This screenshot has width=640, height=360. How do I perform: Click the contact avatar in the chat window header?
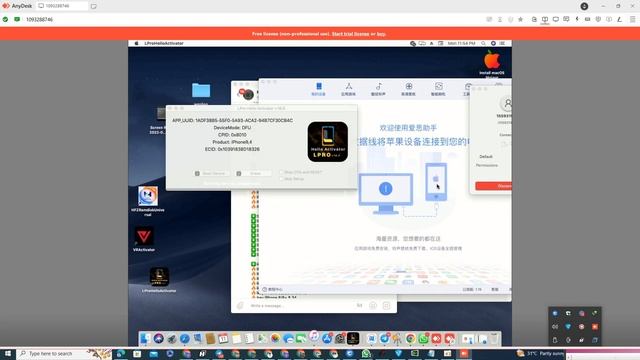pos(247,95)
